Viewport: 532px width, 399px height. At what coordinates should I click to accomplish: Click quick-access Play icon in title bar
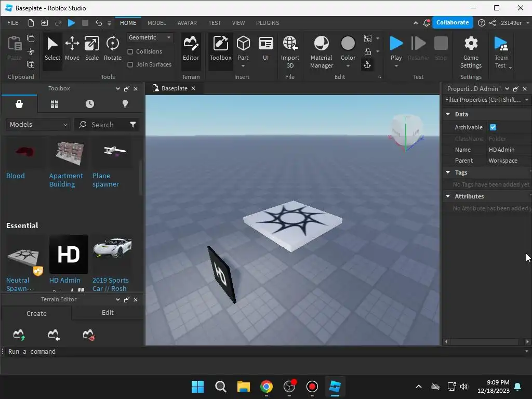[x=71, y=23]
